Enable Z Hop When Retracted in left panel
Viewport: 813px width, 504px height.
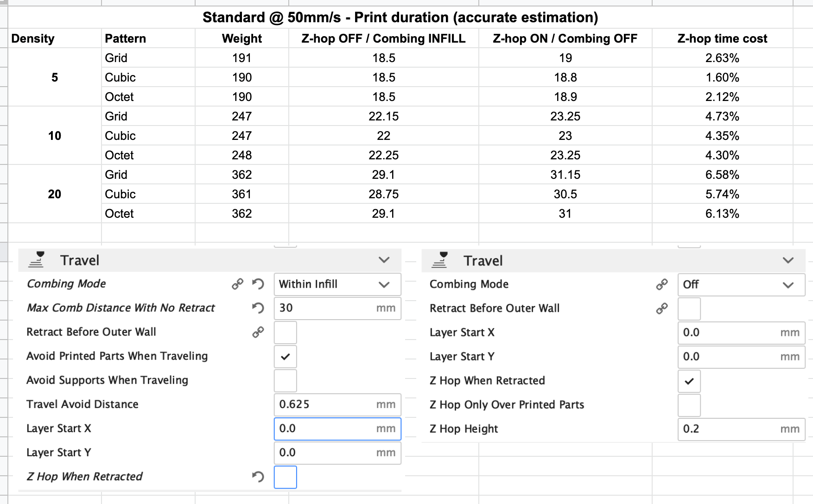(x=286, y=477)
